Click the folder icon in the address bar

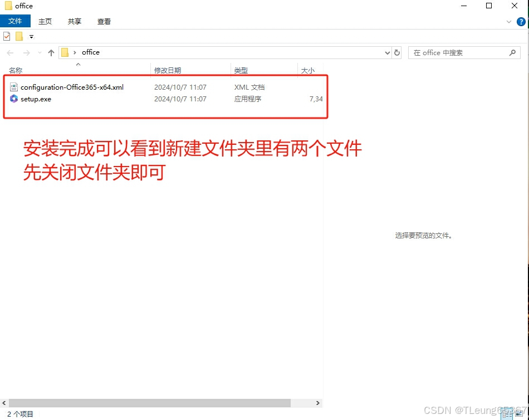(x=65, y=52)
